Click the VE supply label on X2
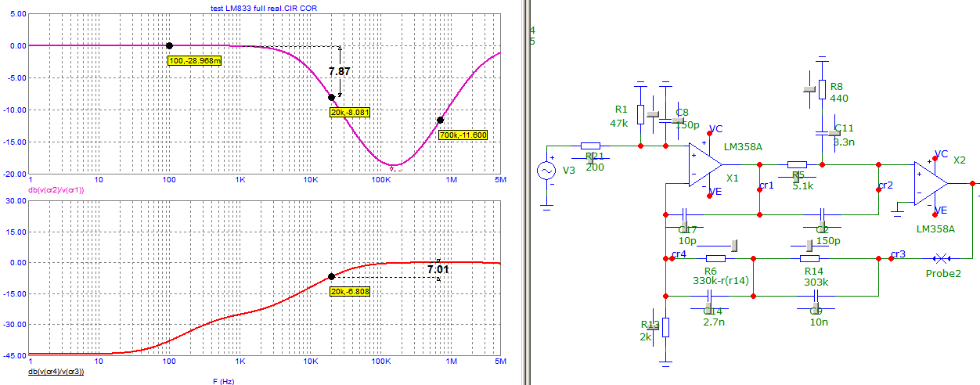This screenshot has width=980, height=385. (x=942, y=210)
